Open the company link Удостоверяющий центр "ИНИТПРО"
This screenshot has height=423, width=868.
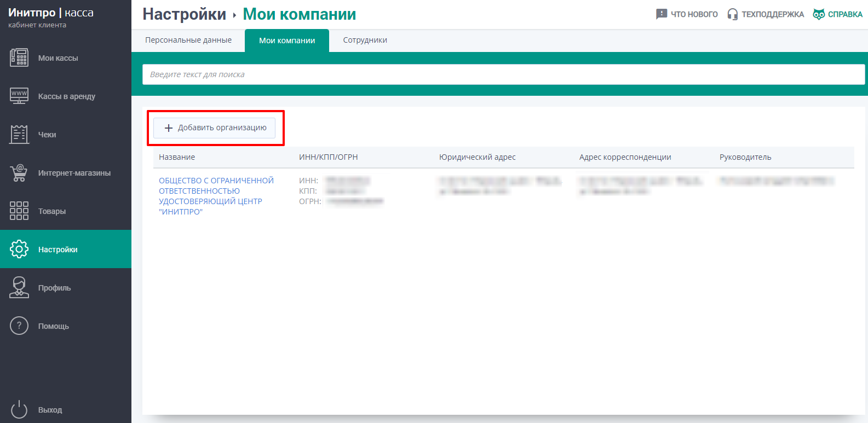coord(216,196)
